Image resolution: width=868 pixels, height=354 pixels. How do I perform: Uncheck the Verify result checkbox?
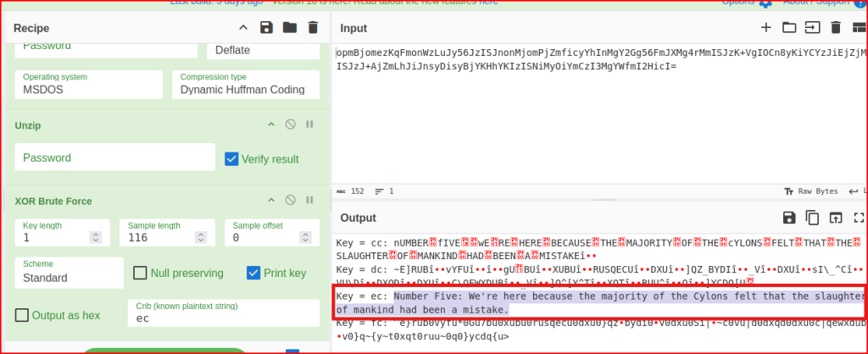click(x=231, y=158)
